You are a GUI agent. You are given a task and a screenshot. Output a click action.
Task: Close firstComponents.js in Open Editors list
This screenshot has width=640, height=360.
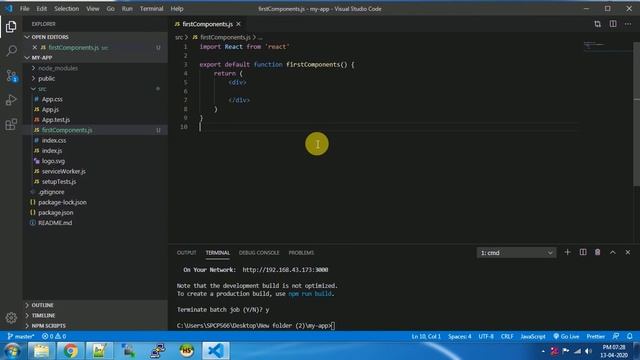click(x=35, y=47)
